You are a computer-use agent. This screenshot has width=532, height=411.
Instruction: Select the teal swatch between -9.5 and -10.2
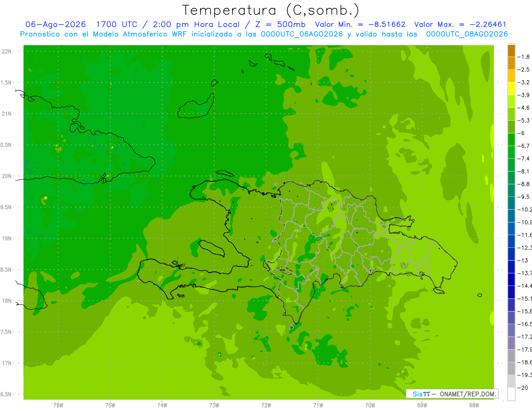point(511,203)
